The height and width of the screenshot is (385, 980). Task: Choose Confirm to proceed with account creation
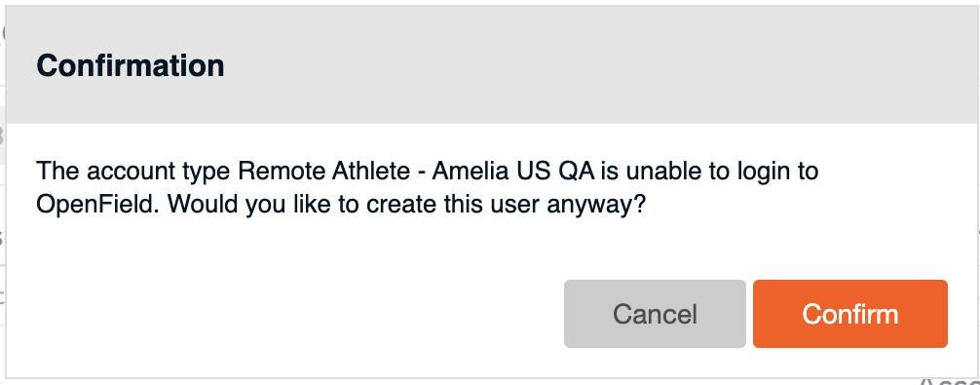[850, 314]
